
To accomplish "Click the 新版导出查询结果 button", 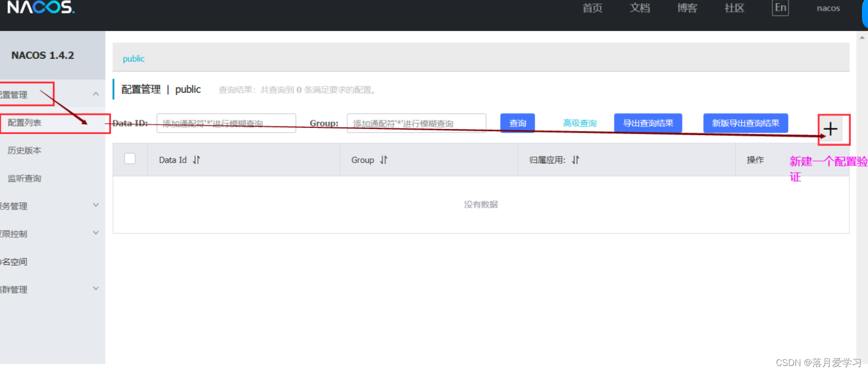I will [x=746, y=123].
